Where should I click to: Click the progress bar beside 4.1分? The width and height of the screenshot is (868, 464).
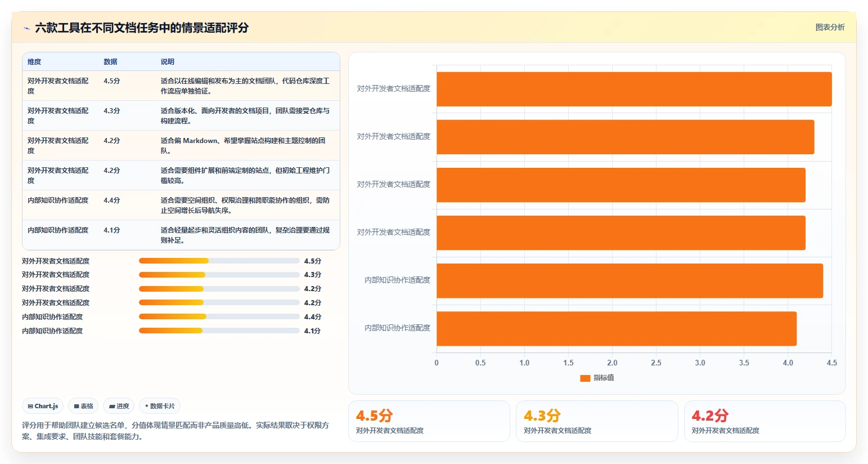tap(219, 331)
